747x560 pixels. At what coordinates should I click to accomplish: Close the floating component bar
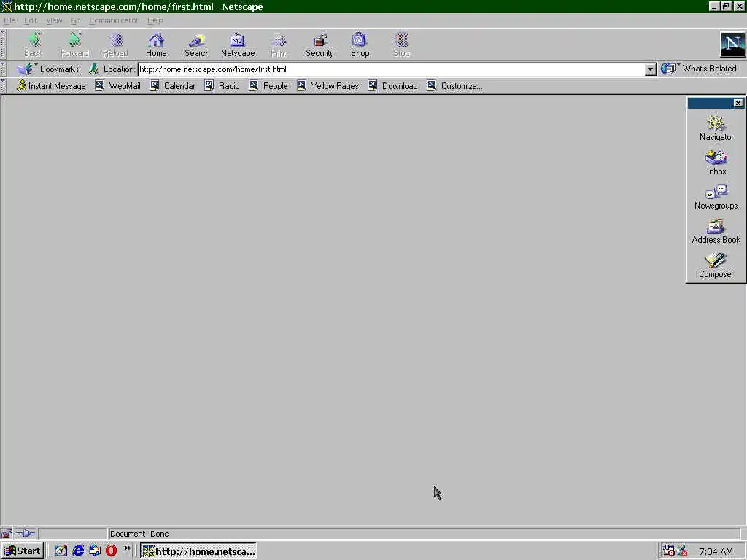(738, 103)
